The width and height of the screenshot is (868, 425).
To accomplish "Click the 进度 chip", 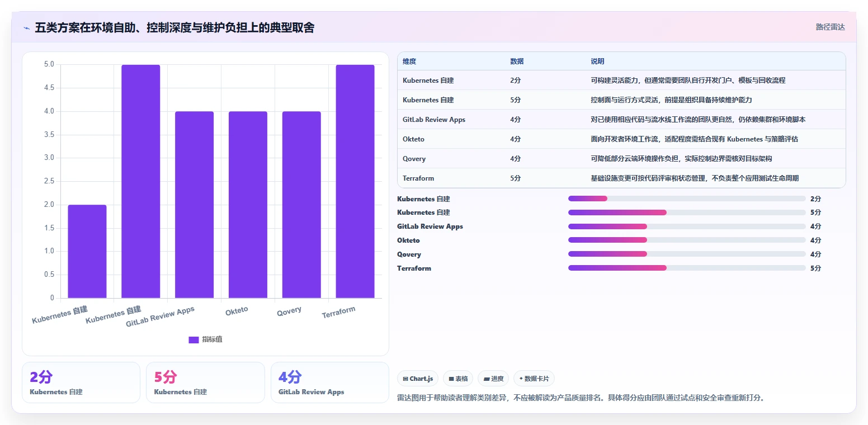I will 493,379.
